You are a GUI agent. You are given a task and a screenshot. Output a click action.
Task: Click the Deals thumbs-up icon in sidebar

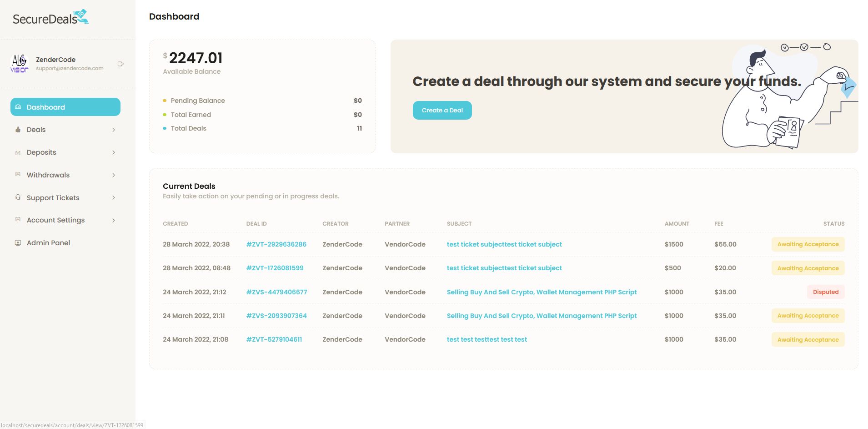pos(18,130)
